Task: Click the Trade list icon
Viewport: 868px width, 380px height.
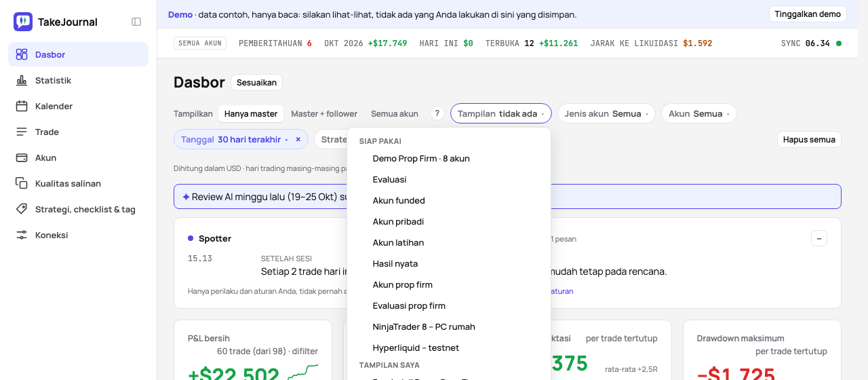Action: coord(22,132)
